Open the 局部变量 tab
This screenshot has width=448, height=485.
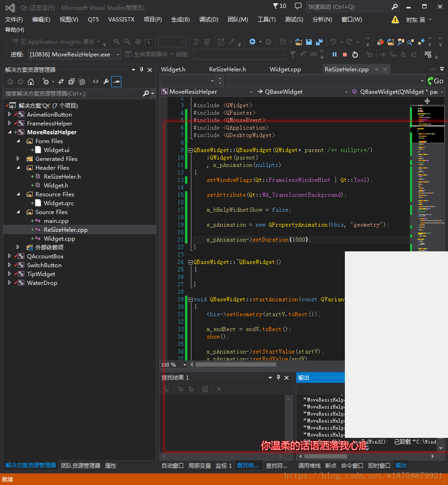200,465
